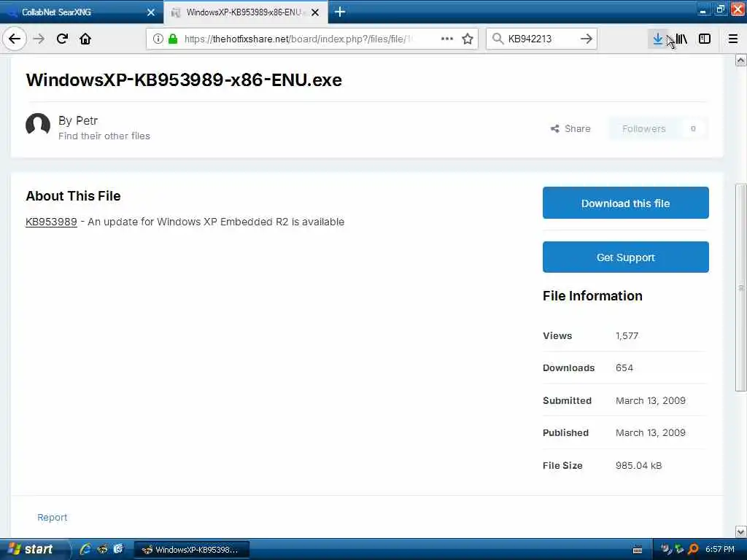Click the vertical scrollbar thumb
747x560 pixels.
(740, 287)
